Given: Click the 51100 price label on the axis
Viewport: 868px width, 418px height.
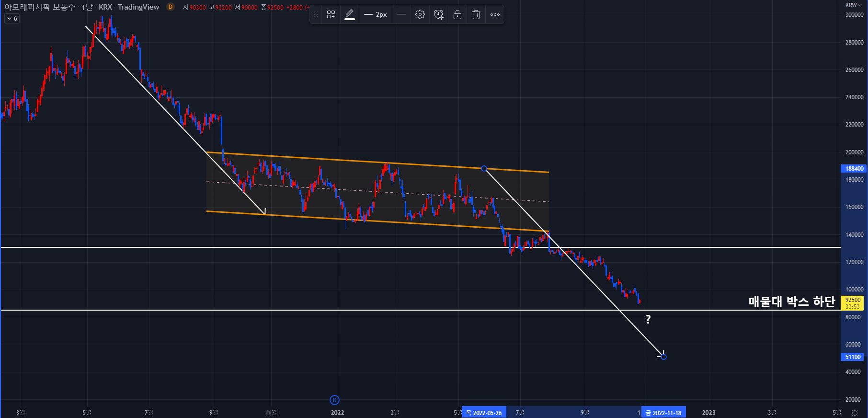Looking at the screenshot, I should tap(853, 357).
